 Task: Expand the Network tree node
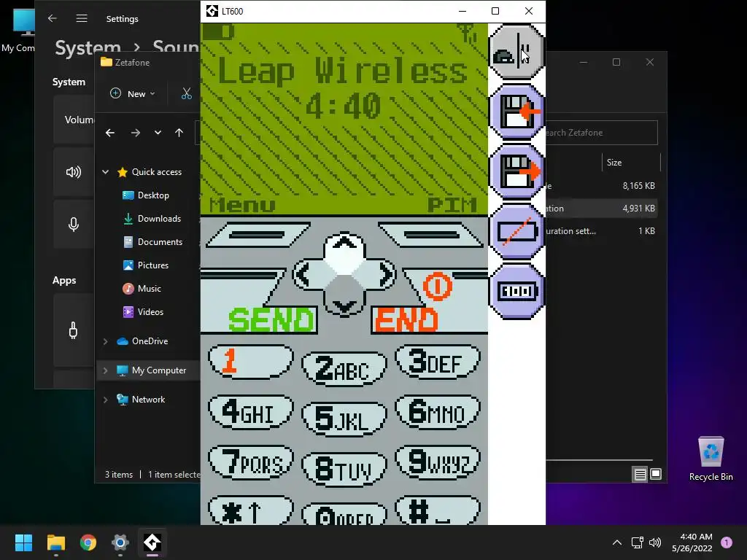[105, 400]
